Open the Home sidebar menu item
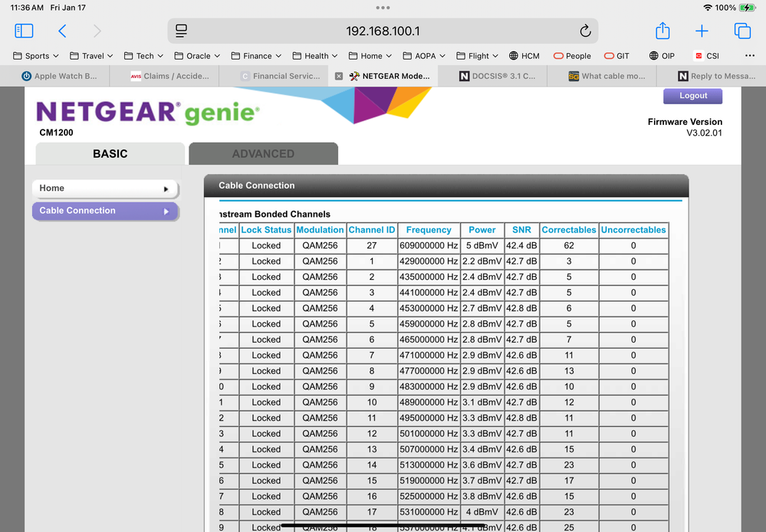This screenshot has width=766, height=532. [x=104, y=189]
